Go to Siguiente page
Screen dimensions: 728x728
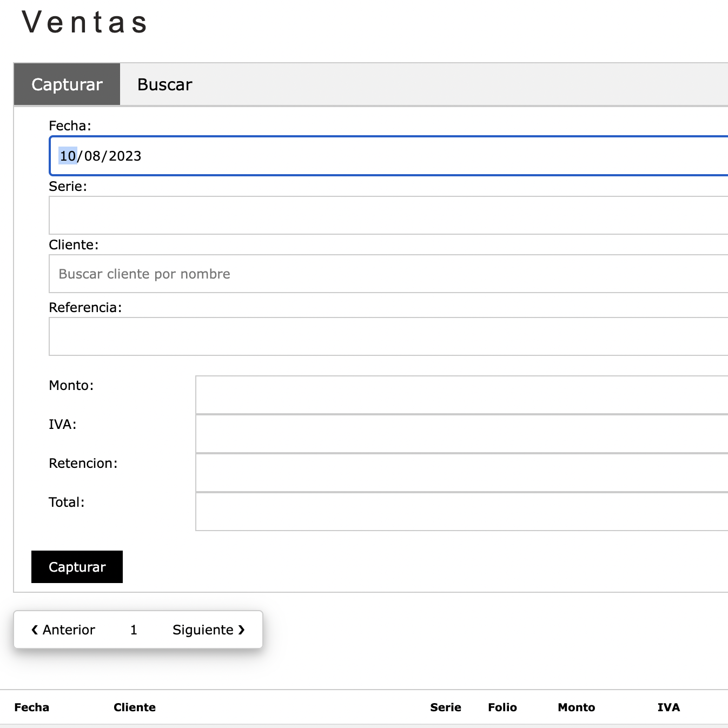[209, 630]
